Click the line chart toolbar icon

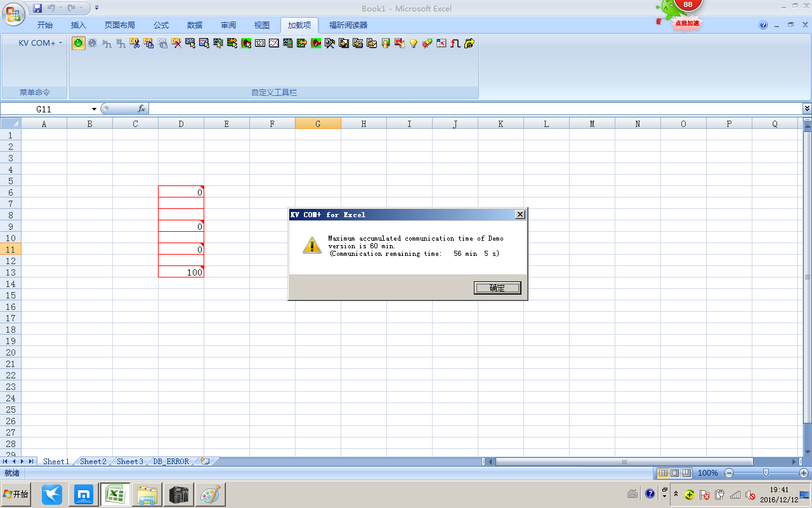click(273, 43)
